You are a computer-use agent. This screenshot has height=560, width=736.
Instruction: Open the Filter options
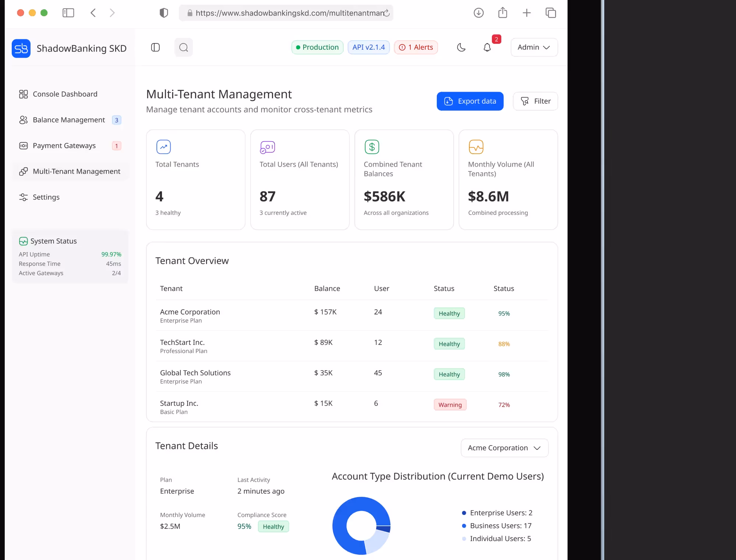[535, 101]
